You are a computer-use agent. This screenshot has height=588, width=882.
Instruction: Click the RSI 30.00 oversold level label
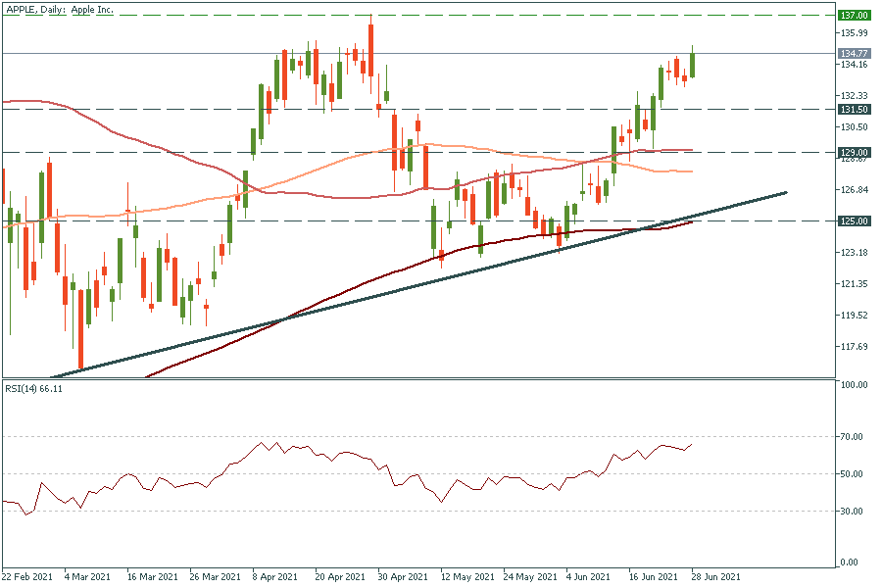tap(853, 511)
